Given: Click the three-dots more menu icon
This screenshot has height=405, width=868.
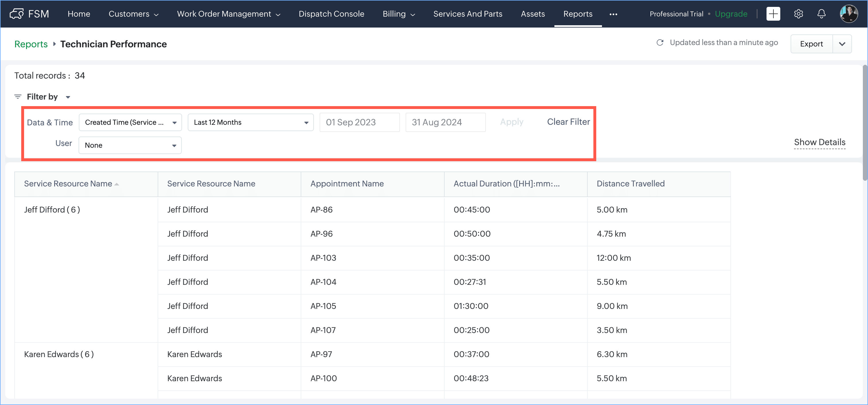Looking at the screenshot, I should coord(613,14).
